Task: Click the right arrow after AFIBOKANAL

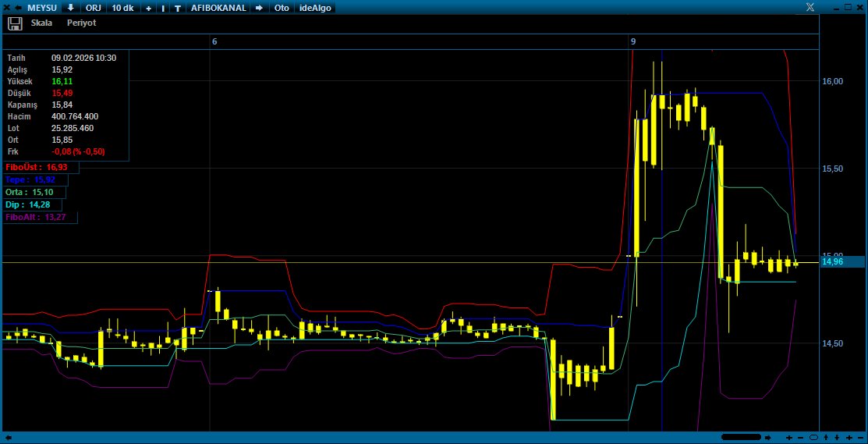Action: pos(259,8)
